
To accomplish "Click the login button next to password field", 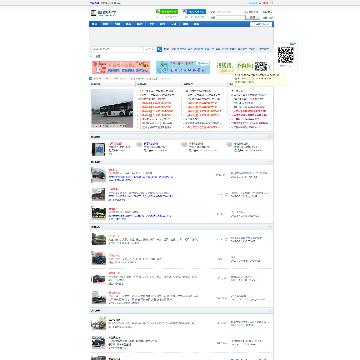I will tap(252, 17).
